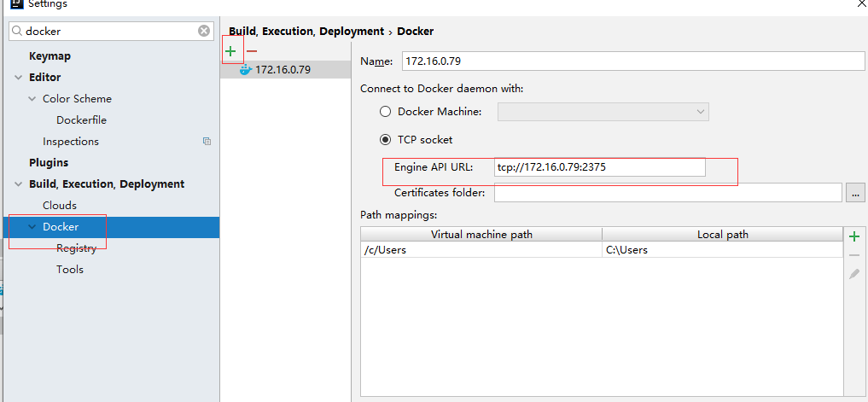Collapse the Build, Execution, Deployment section
The height and width of the screenshot is (402, 868).
click(x=19, y=184)
